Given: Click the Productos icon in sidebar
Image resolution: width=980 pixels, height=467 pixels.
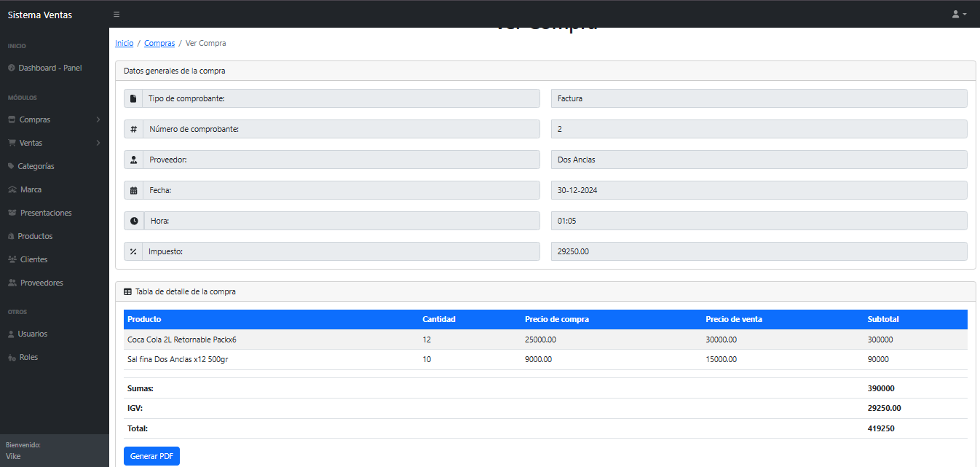Looking at the screenshot, I should click(x=11, y=236).
